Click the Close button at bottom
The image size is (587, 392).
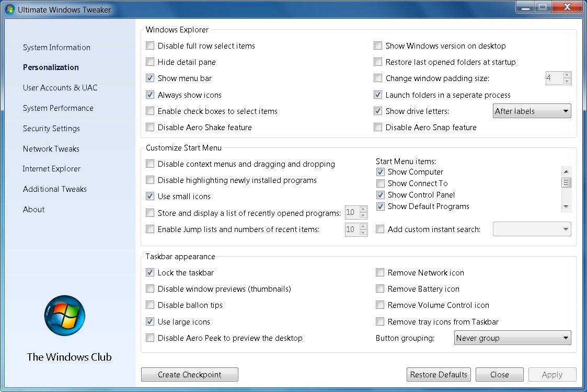click(499, 374)
